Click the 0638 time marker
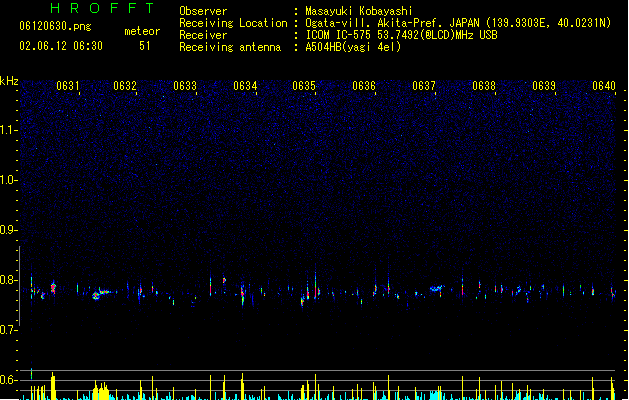The height and width of the screenshot is (400, 629). pyautogui.click(x=484, y=86)
